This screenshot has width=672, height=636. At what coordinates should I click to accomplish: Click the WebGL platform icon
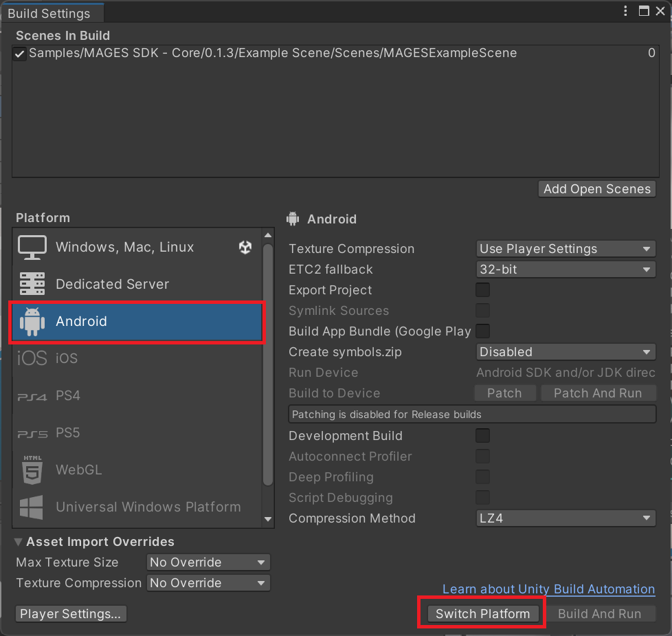coord(32,470)
